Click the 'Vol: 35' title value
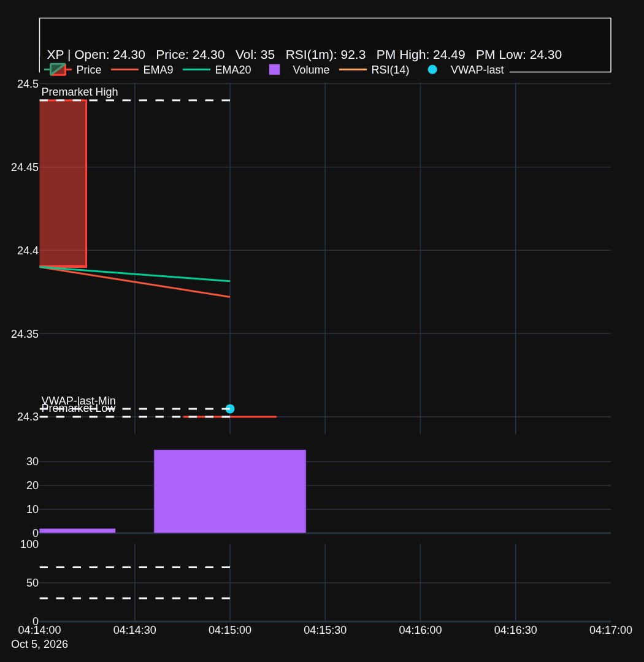644x662 pixels. [x=255, y=55]
